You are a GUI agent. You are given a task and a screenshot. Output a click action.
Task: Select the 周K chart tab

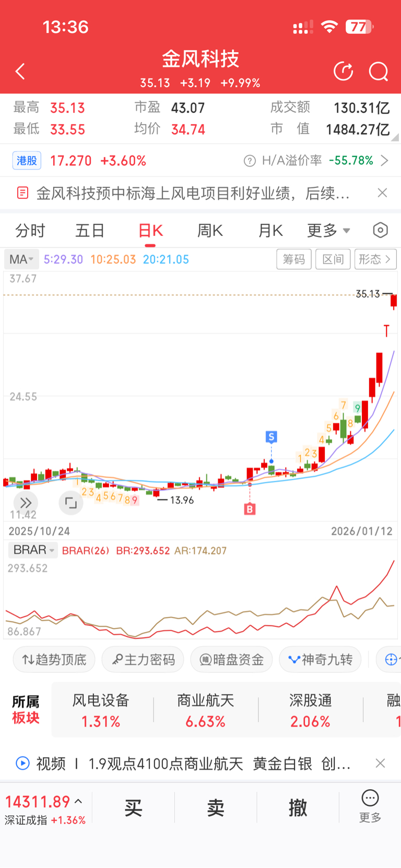210,230
